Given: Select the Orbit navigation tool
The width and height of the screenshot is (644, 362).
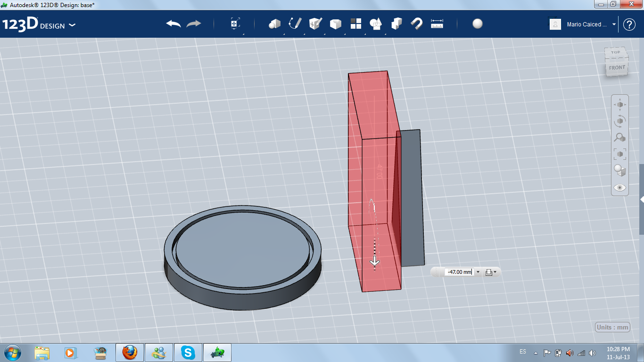Looking at the screenshot, I should [x=620, y=121].
